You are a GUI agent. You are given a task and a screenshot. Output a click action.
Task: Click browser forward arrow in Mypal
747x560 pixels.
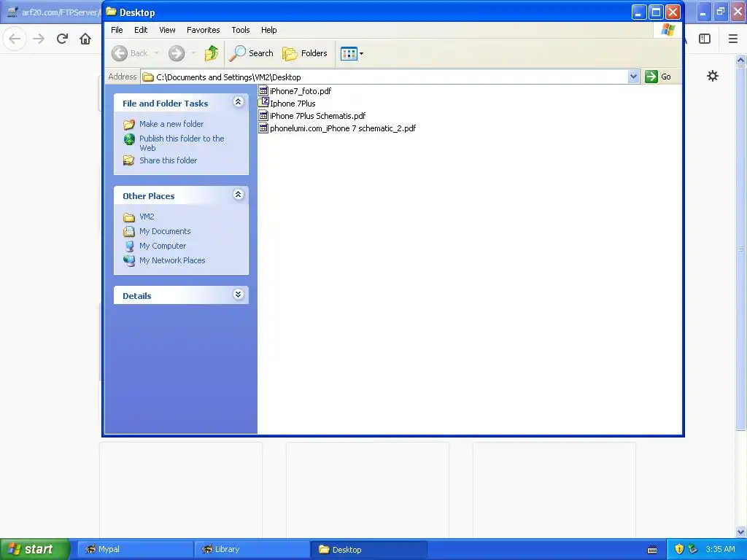point(39,39)
